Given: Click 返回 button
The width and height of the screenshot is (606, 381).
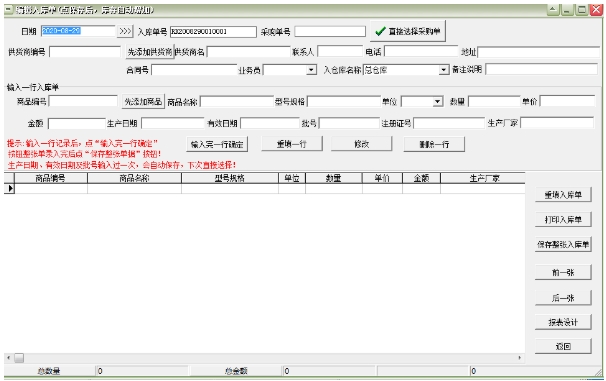Looking at the screenshot, I should (x=563, y=347).
